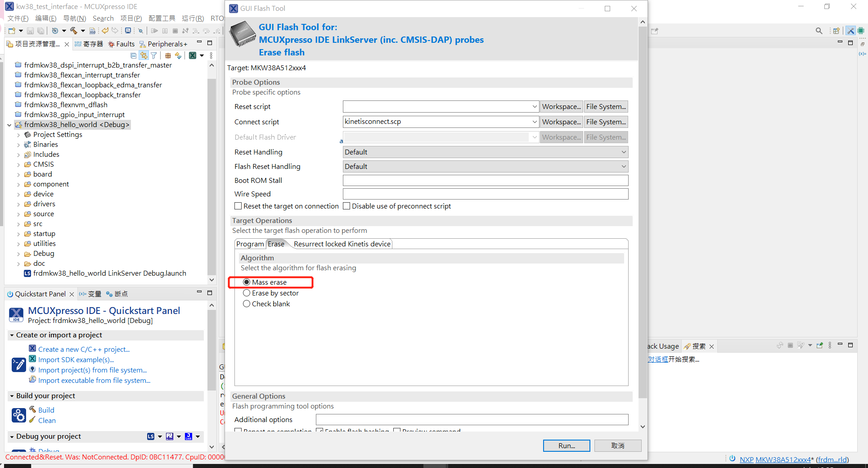This screenshot has height=468, width=868.
Task: Switch to the Program tab
Action: [250, 244]
